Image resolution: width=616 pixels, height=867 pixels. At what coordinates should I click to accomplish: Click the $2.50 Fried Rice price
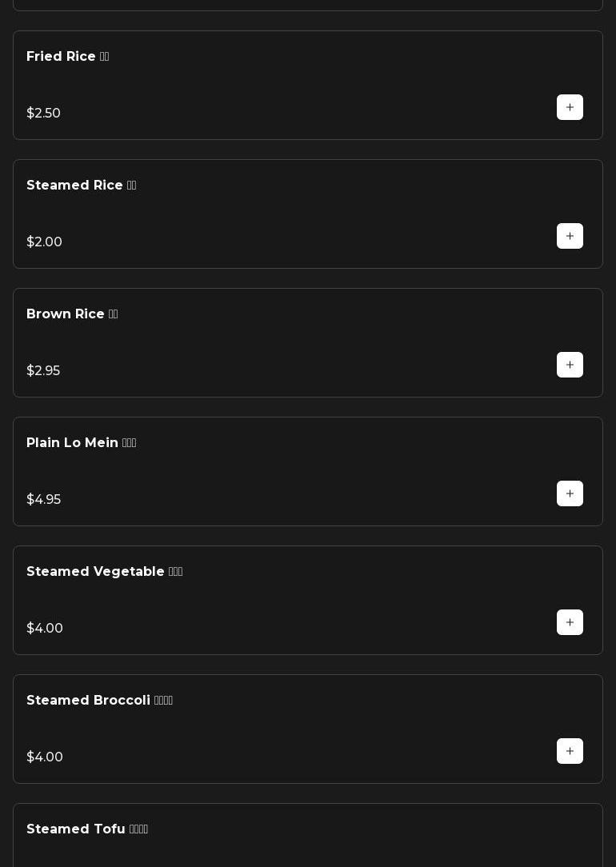point(43,114)
